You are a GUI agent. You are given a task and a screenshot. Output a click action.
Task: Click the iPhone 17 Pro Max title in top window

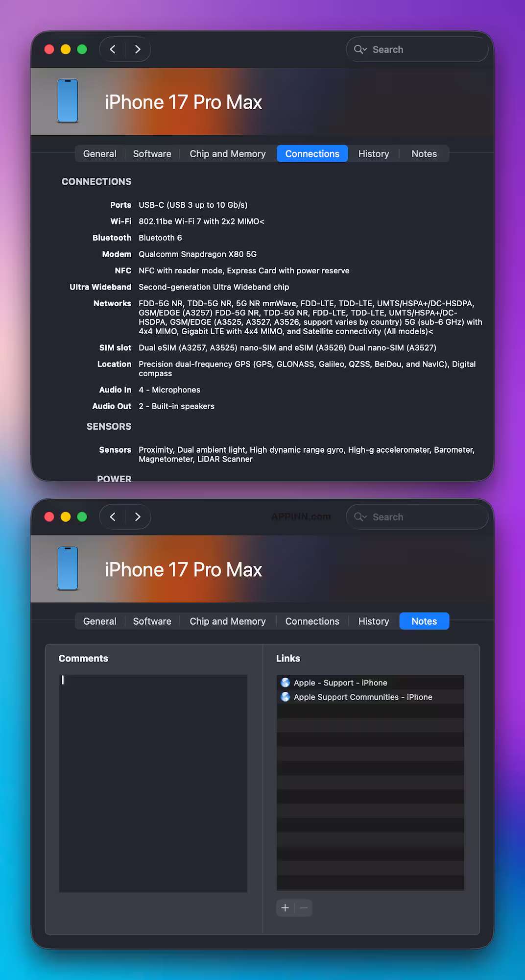pos(183,102)
